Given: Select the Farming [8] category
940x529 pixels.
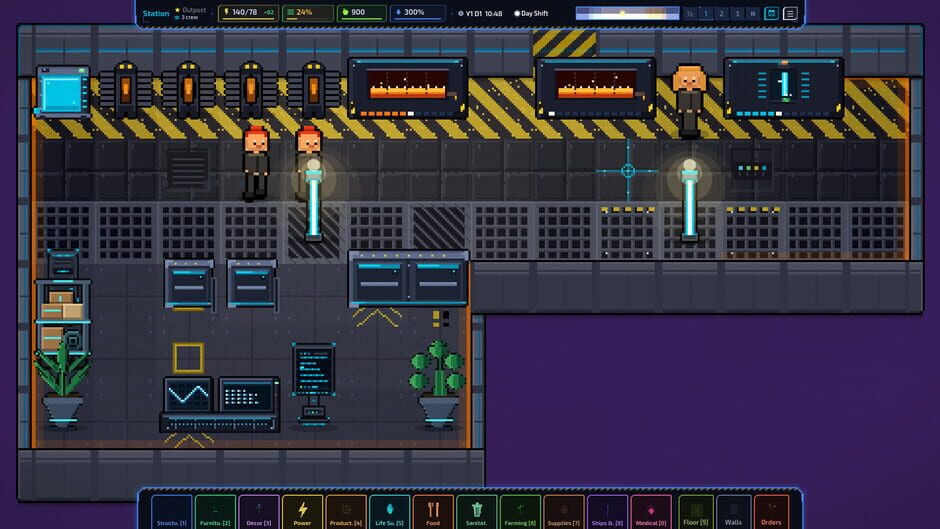Looking at the screenshot, I should tap(520, 512).
